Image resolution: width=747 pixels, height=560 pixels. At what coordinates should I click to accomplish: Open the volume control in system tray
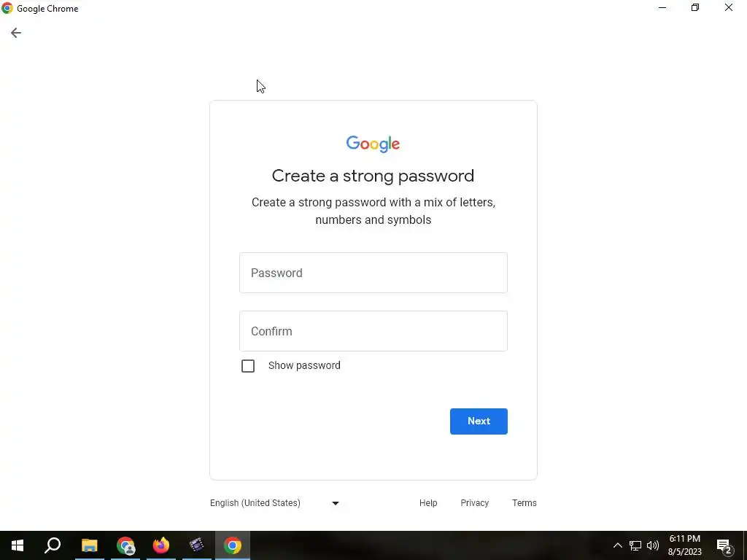[653, 545]
